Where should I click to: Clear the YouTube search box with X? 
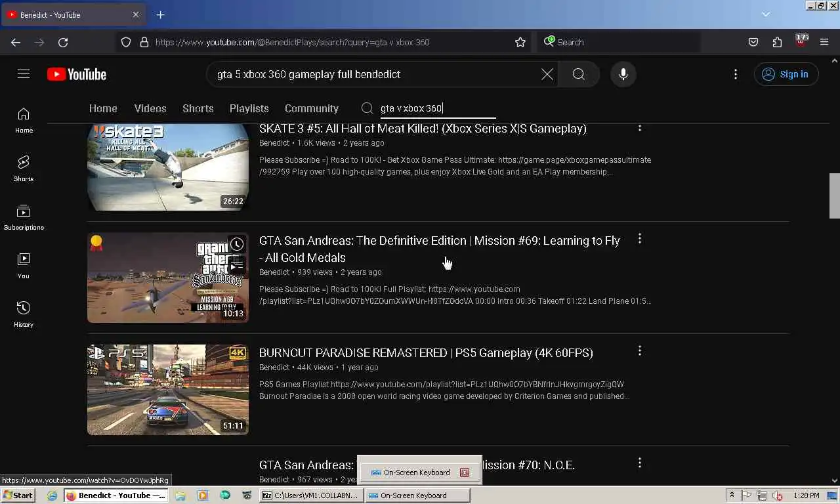click(x=547, y=74)
